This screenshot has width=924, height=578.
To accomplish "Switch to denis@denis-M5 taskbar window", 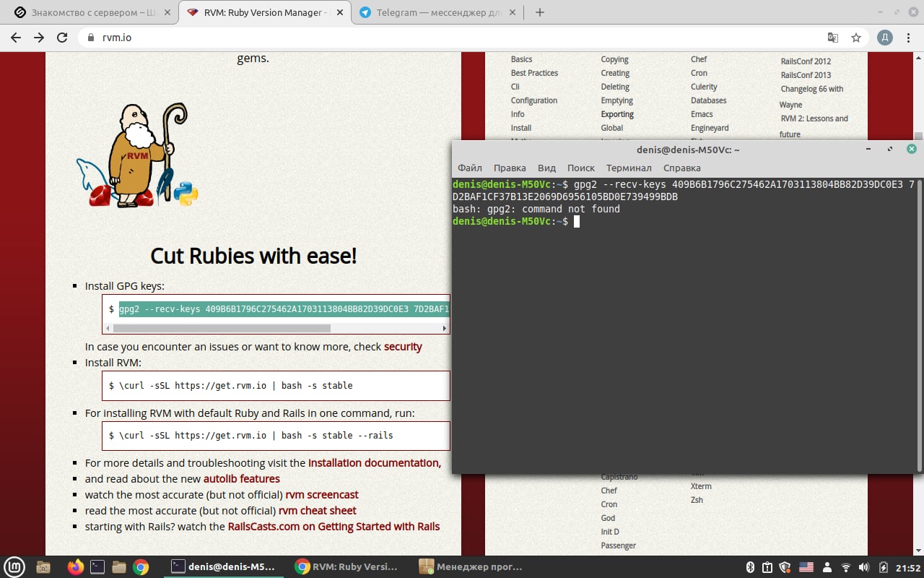I will (x=224, y=567).
